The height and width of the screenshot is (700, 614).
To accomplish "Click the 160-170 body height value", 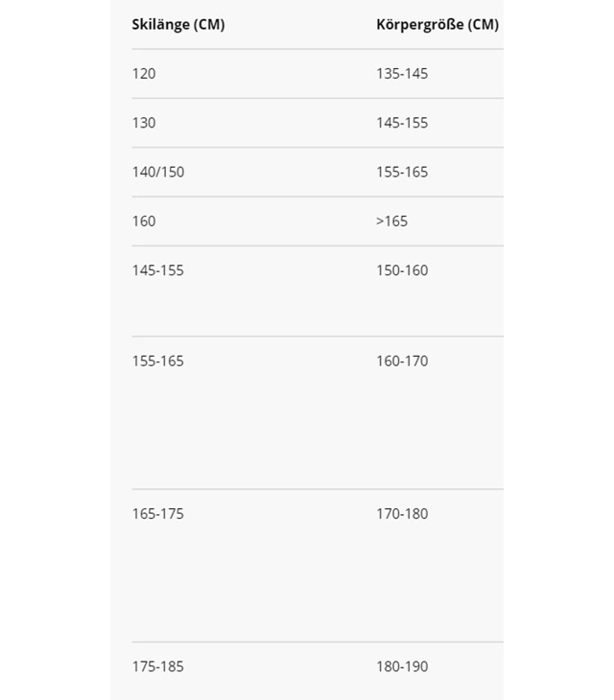I will 402,362.
